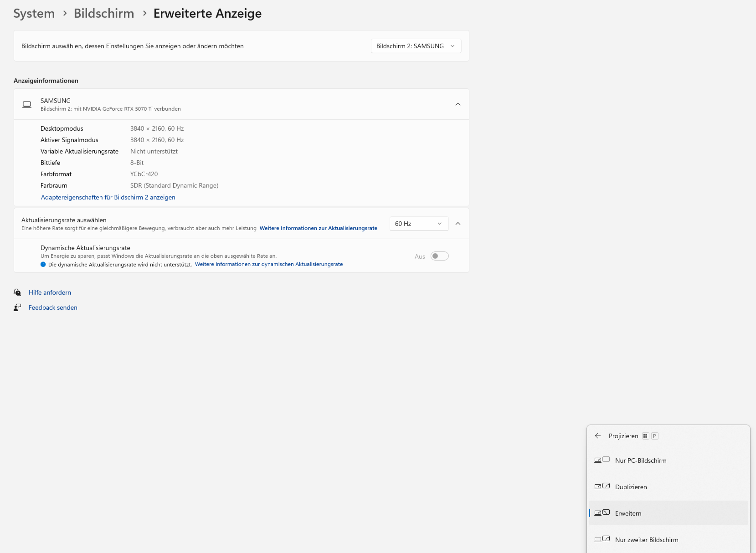Collapse the SAMSUNG Anzeigeinformationen card
This screenshot has height=553, width=756.
pyautogui.click(x=458, y=104)
